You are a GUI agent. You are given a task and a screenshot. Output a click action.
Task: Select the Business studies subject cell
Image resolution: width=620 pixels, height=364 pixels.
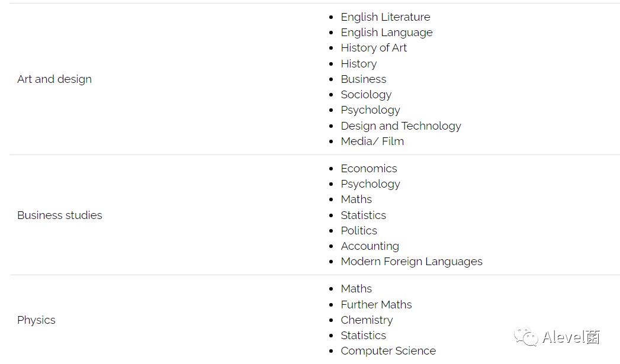pyautogui.click(x=60, y=215)
